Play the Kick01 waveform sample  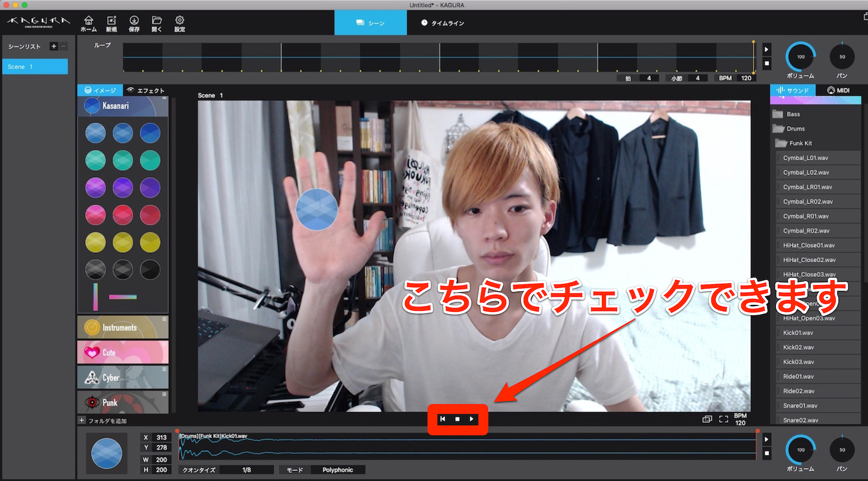767,439
